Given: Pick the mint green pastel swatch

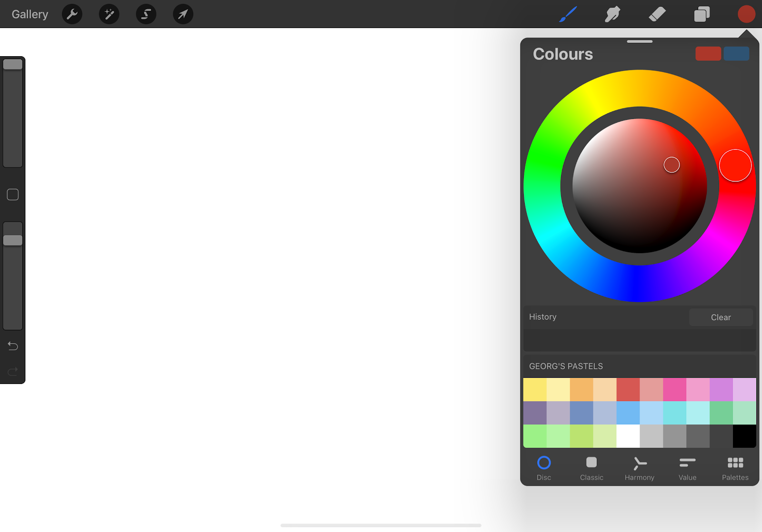Looking at the screenshot, I should point(745,413).
